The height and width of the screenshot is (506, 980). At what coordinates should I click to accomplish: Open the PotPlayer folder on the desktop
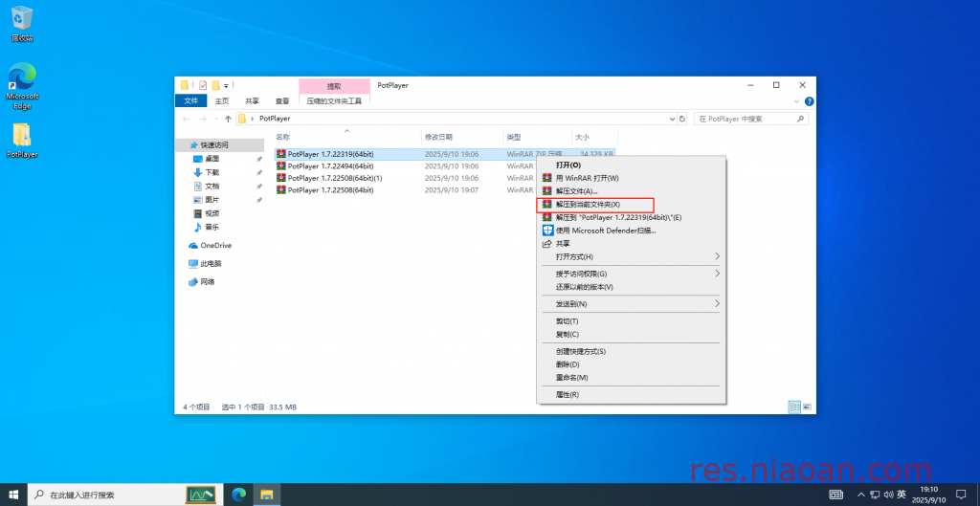coord(22,141)
